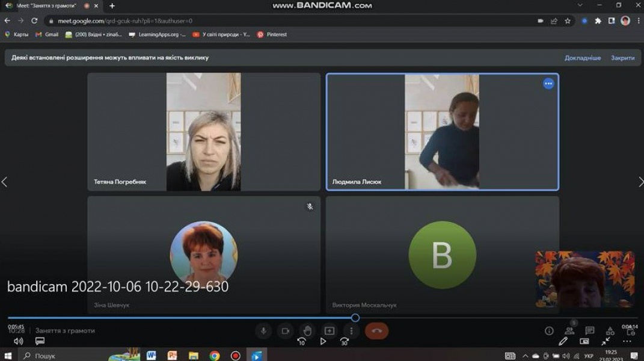644x361 pixels.
Task: Open more options three-dot menu in call bar
Action: [x=352, y=331]
